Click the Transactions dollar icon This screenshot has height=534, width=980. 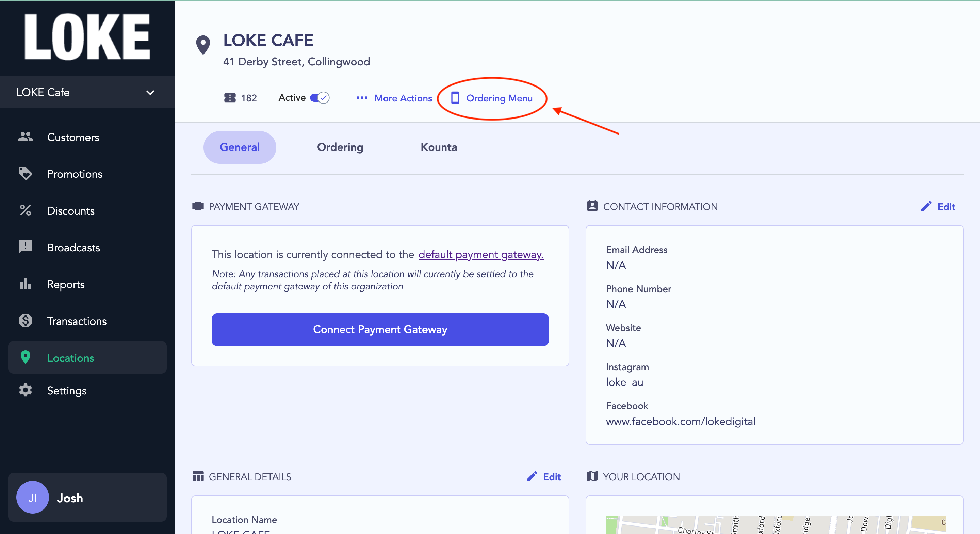pyautogui.click(x=26, y=321)
